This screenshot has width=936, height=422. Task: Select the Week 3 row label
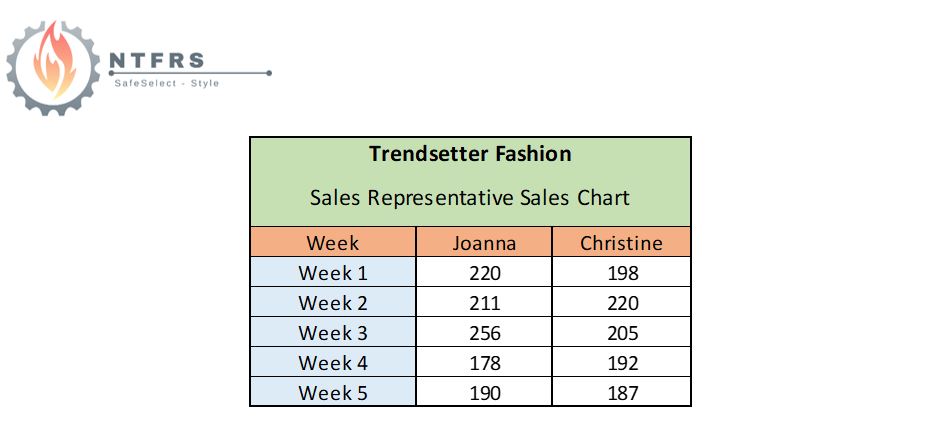pyautogui.click(x=332, y=332)
